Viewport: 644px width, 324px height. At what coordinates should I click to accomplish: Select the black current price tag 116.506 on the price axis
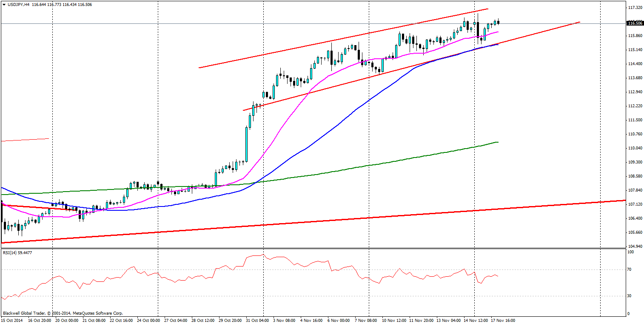(635, 23)
